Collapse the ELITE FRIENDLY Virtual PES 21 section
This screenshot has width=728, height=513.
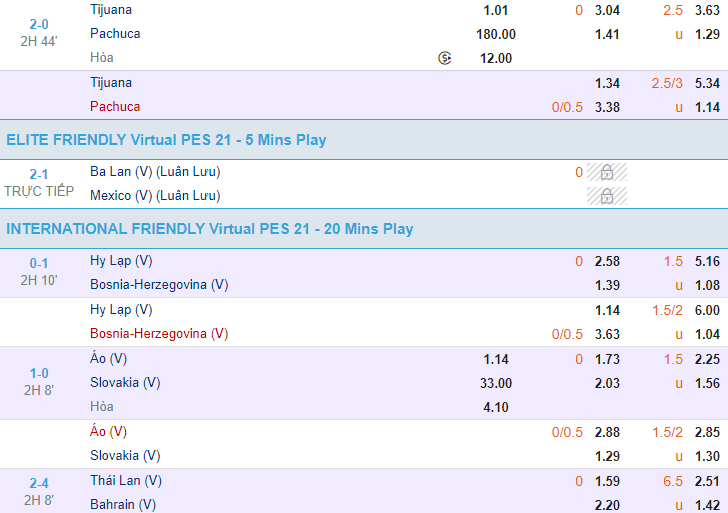[x=166, y=140]
